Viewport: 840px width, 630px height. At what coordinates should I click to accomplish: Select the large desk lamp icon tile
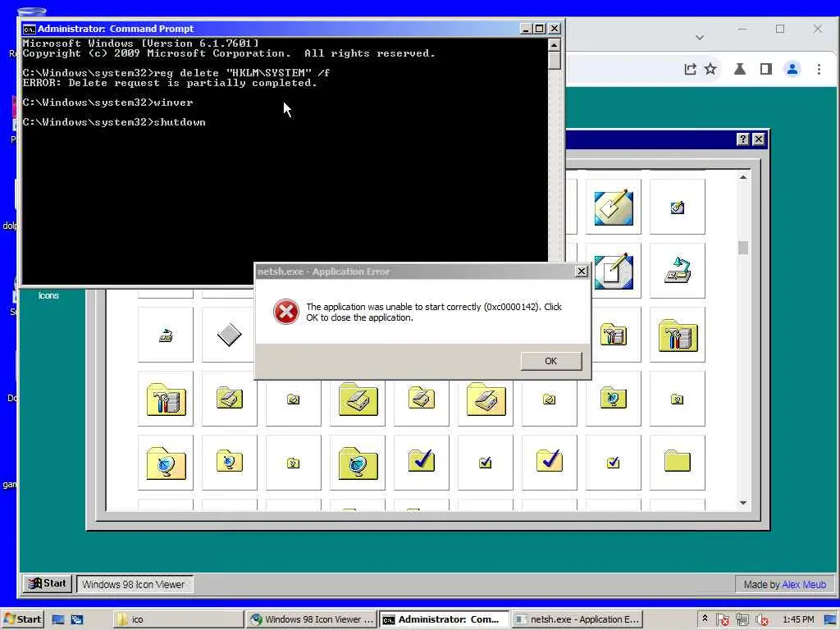pos(677,271)
